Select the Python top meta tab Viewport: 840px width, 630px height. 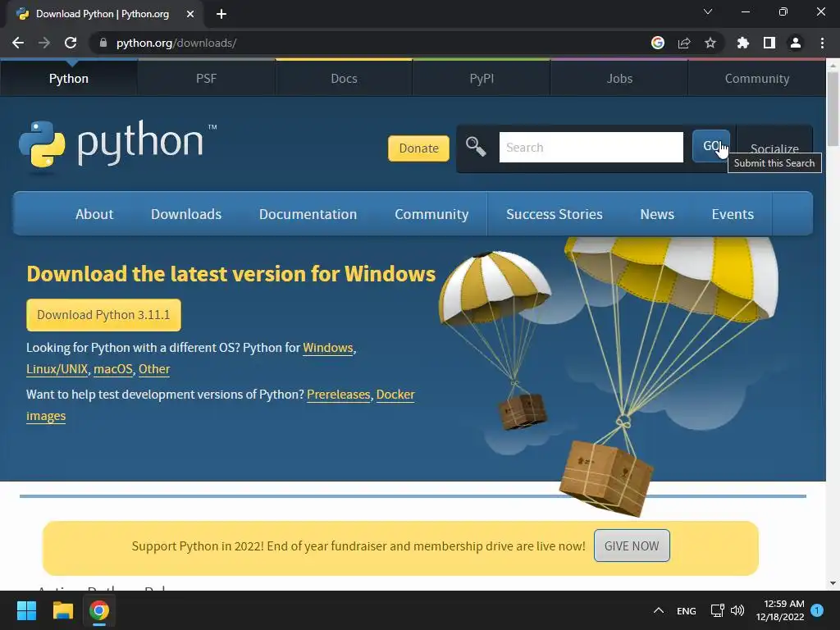click(x=69, y=78)
